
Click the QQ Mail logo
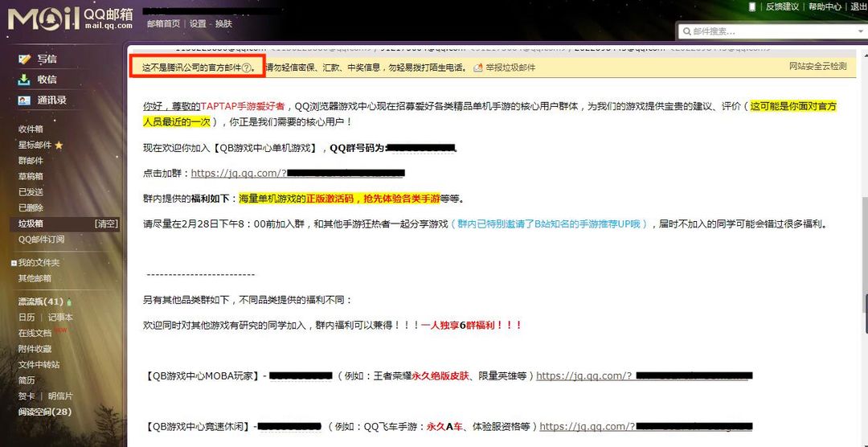tap(70, 18)
